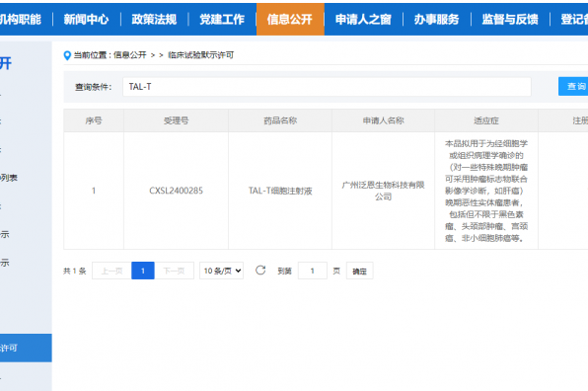Click the 适应症 column header
Image resolution: width=588 pixels, height=391 pixels.
[x=486, y=120]
